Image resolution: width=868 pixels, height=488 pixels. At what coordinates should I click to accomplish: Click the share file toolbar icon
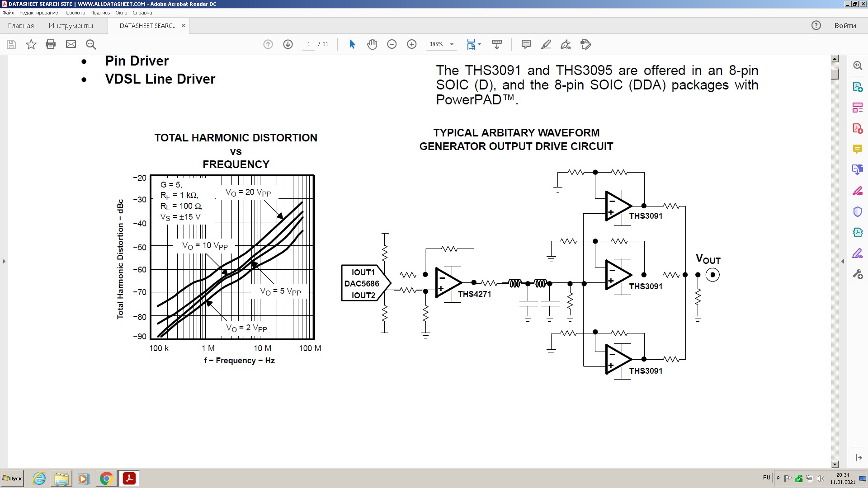[x=586, y=44]
